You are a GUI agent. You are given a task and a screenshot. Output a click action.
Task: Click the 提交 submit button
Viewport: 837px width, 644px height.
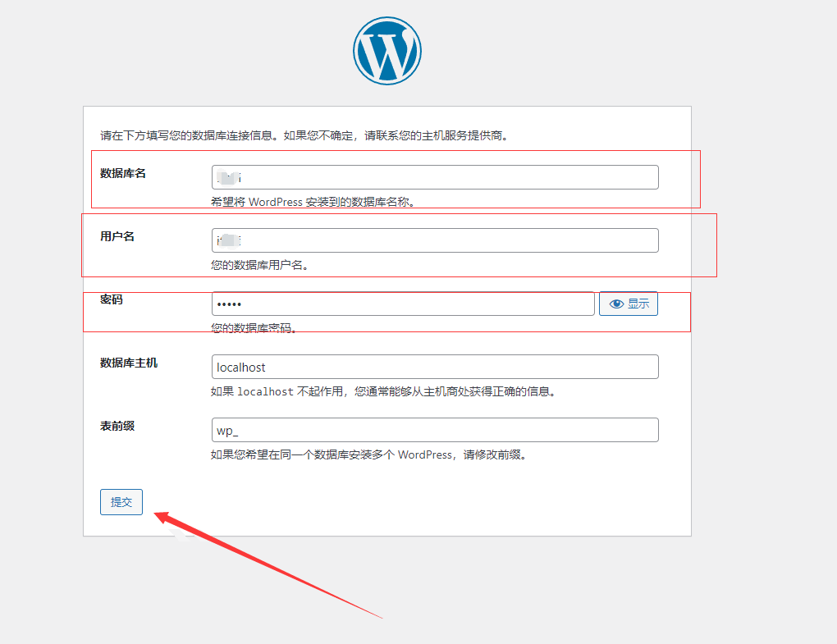(x=121, y=502)
